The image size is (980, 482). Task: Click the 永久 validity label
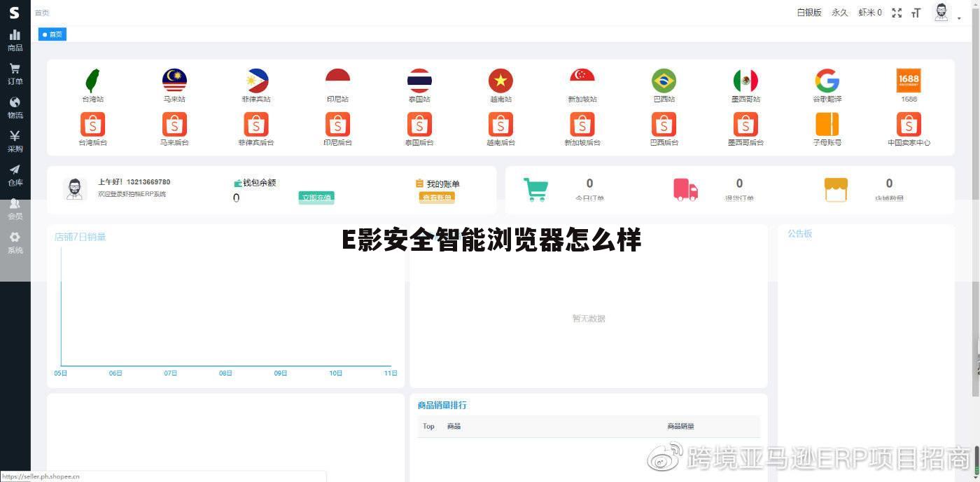(x=840, y=13)
